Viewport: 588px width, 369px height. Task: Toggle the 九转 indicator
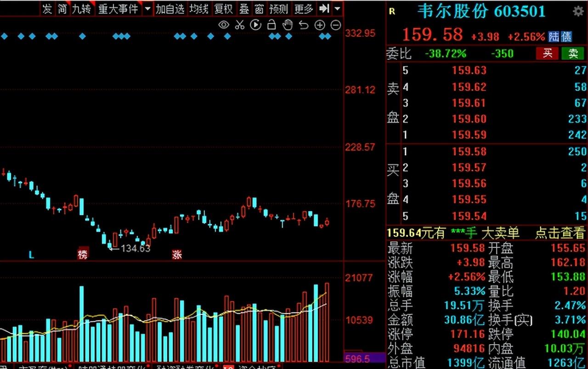point(82,8)
